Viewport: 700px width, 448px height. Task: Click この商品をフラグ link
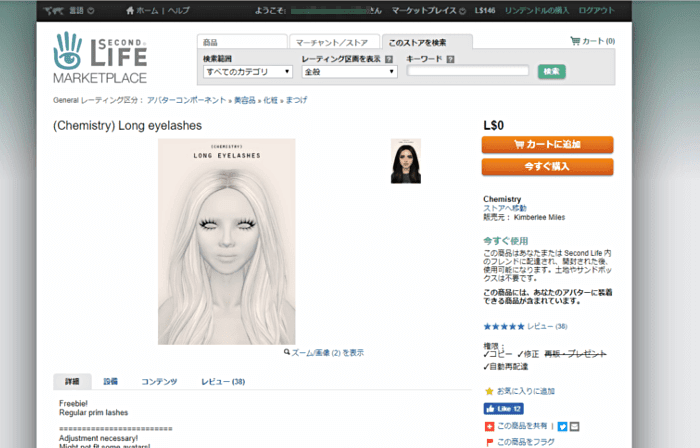coord(525,442)
